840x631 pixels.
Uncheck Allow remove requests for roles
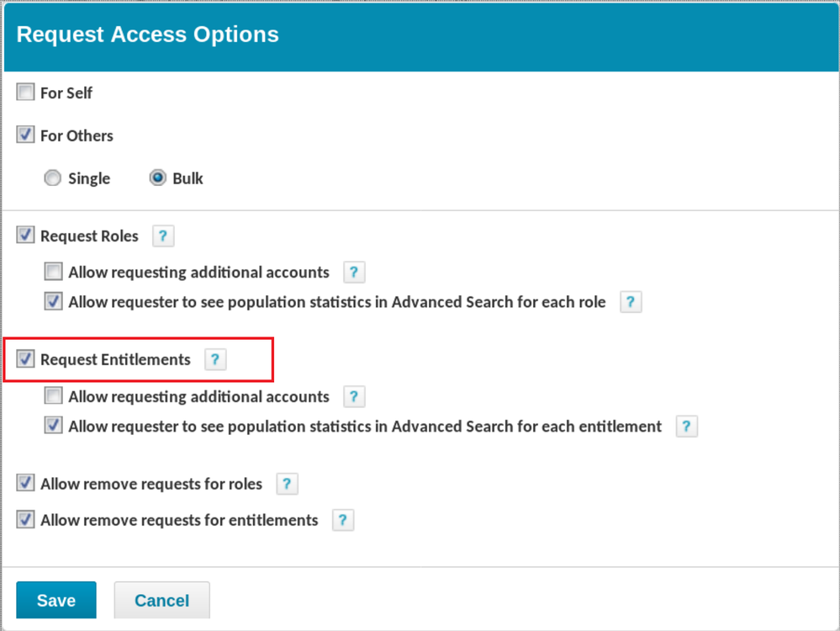pyautogui.click(x=26, y=484)
